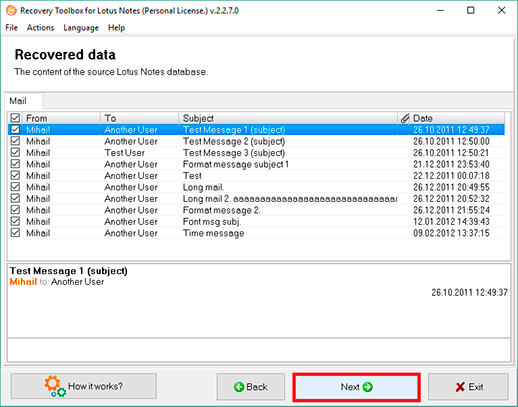The image size is (518, 407).
Task: Click the Test User recipient cell
Action: tap(125, 153)
